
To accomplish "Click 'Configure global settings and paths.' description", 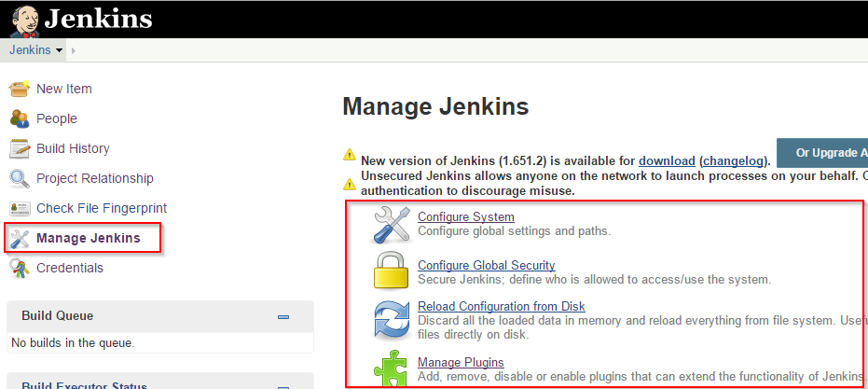I will click(515, 231).
